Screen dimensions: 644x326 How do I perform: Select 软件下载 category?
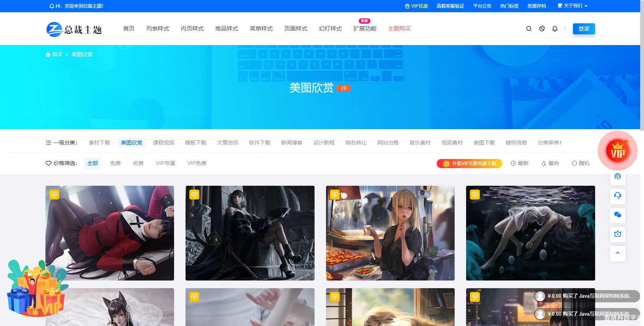pos(260,143)
